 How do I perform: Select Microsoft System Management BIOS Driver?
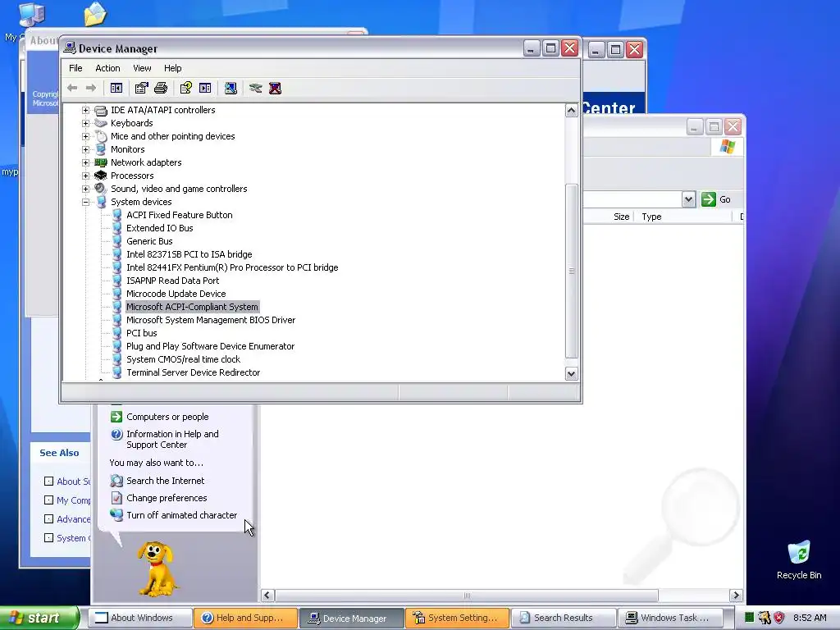coord(211,320)
